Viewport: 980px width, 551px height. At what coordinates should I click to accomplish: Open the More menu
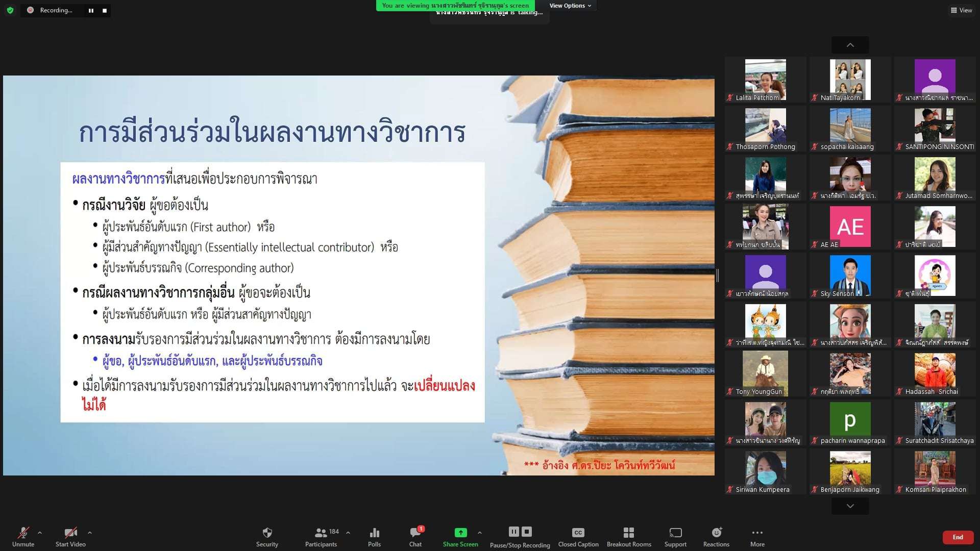pyautogui.click(x=757, y=533)
